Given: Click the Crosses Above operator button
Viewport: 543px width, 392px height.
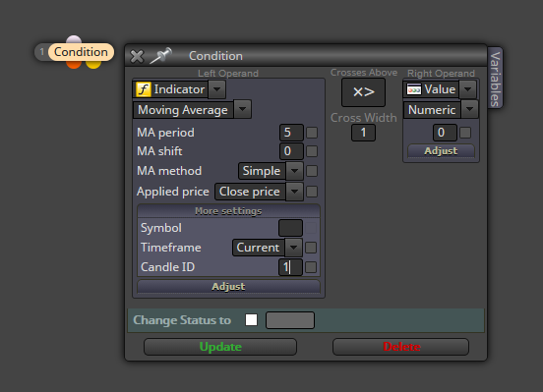Looking at the screenshot, I should [x=363, y=92].
